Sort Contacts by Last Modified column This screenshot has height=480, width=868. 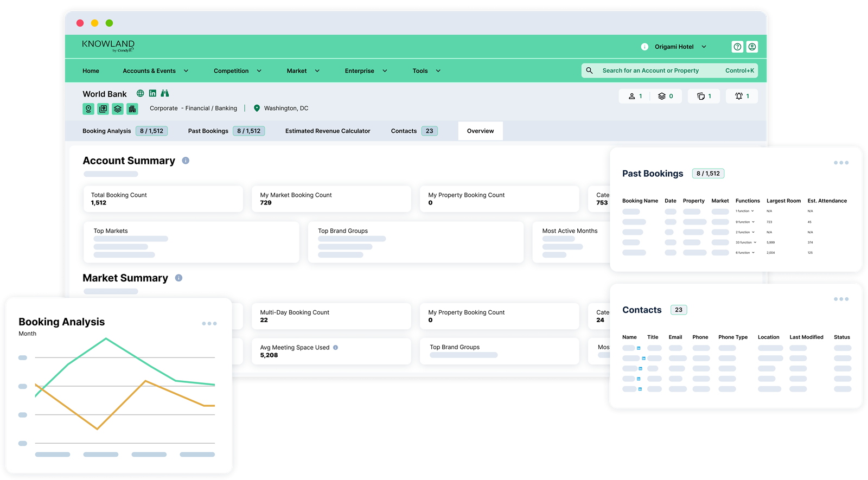coord(806,337)
